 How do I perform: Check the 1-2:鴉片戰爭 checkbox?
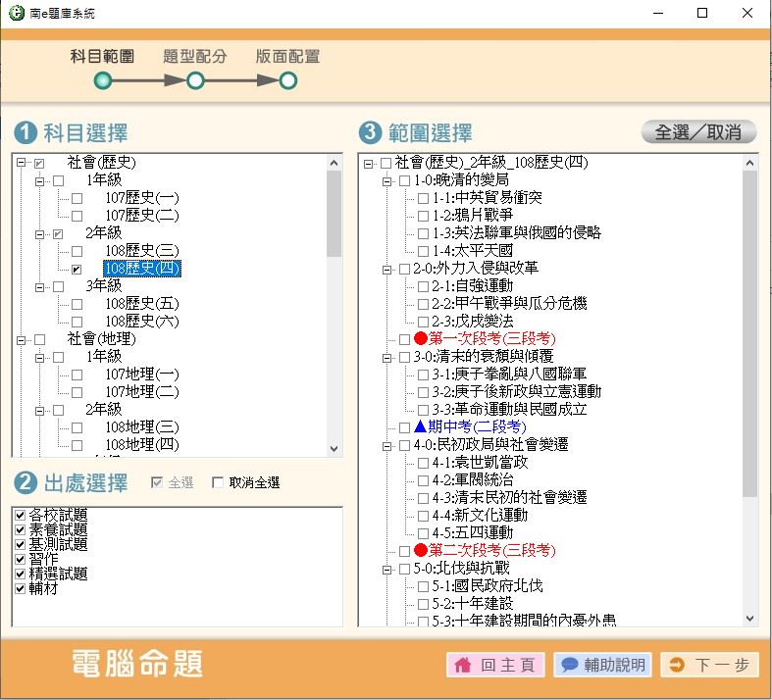[423, 215]
